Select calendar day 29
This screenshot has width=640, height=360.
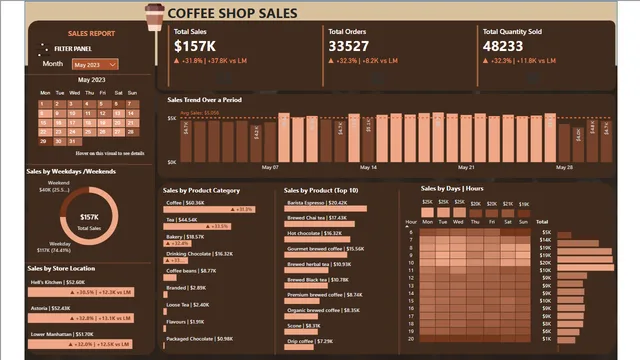click(x=45, y=142)
